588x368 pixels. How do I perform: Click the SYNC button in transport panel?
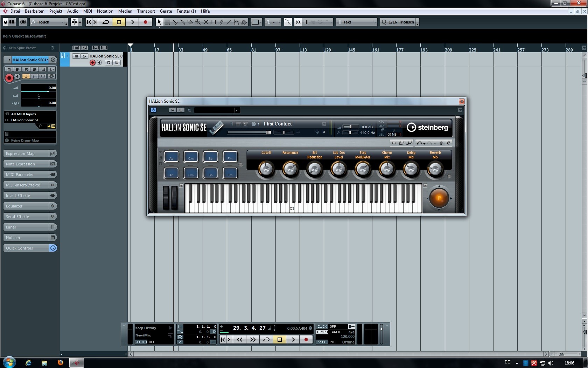pos(322,342)
